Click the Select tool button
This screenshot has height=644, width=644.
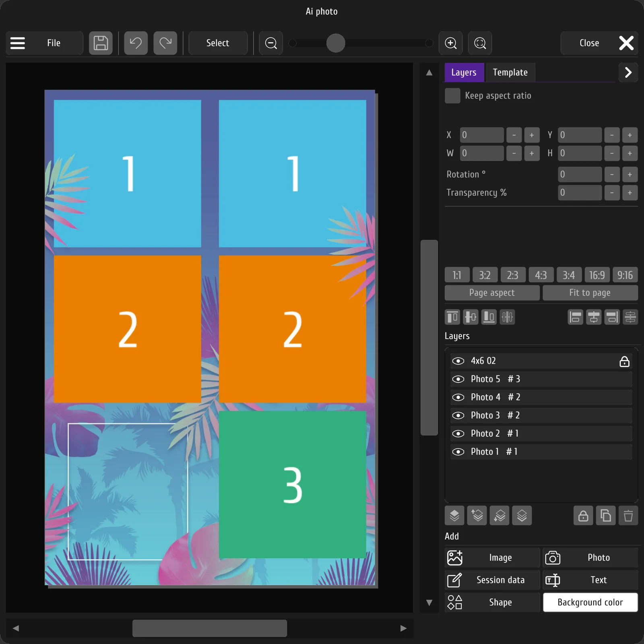pos(218,43)
